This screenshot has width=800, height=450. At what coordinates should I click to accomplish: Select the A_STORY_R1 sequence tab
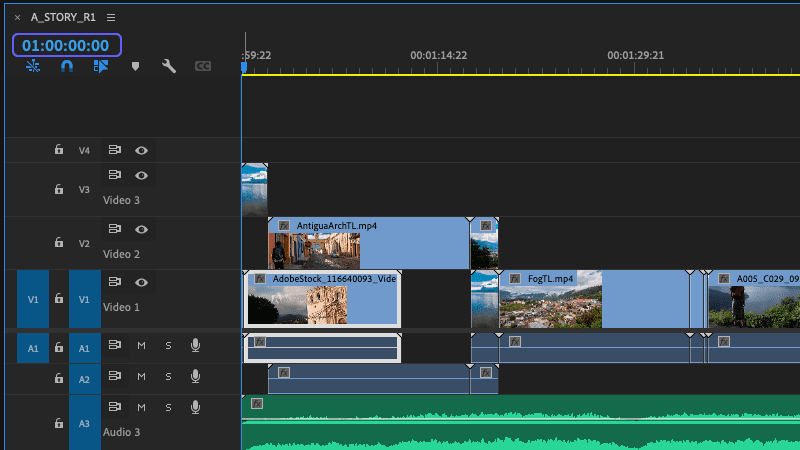pyautogui.click(x=63, y=17)
